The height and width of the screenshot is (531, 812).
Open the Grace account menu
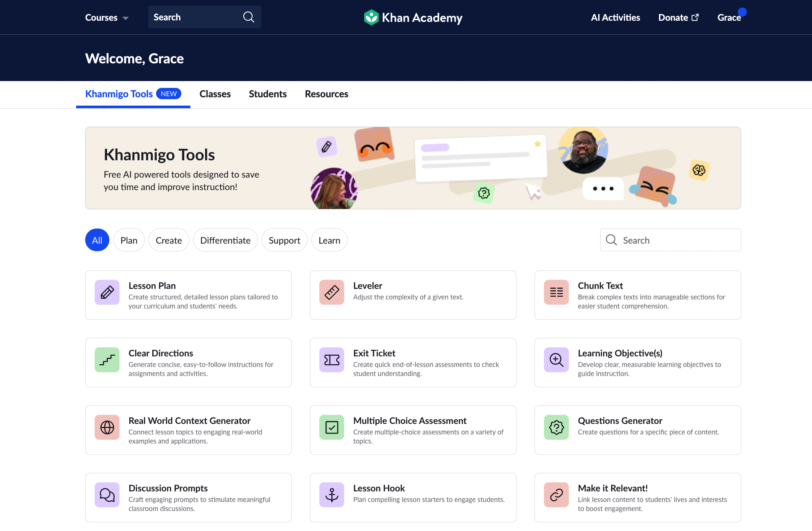(x=729, y=18)
